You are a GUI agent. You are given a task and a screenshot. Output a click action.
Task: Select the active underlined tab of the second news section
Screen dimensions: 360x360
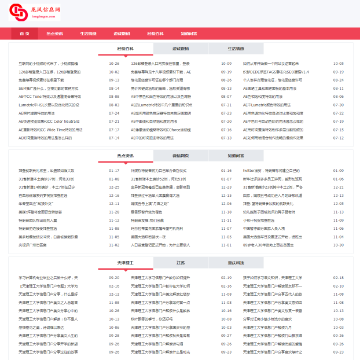pyautogui.click(x=125, y=156)
